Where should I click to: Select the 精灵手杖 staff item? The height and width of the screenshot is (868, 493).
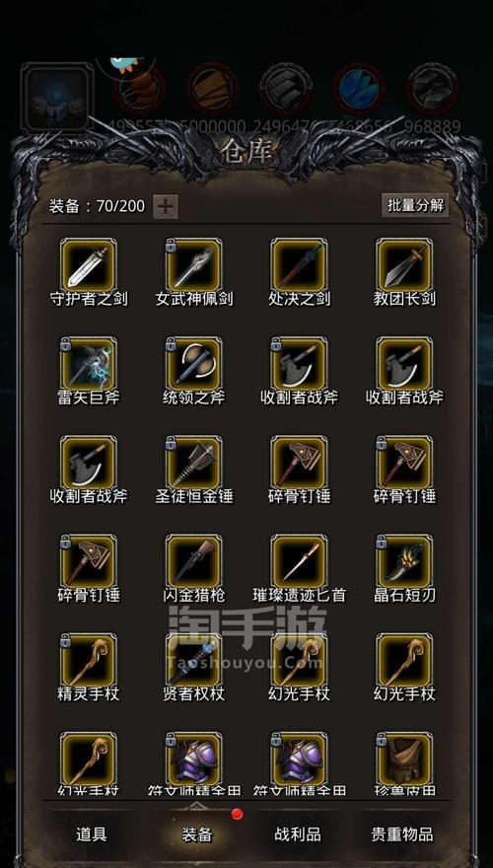click(x=89, y=661)
